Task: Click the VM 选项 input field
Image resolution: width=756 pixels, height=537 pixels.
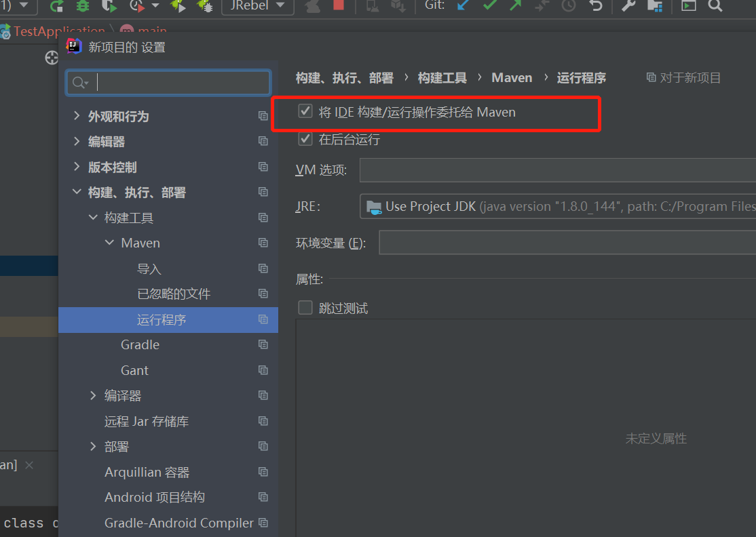Action: pos(558,170)
